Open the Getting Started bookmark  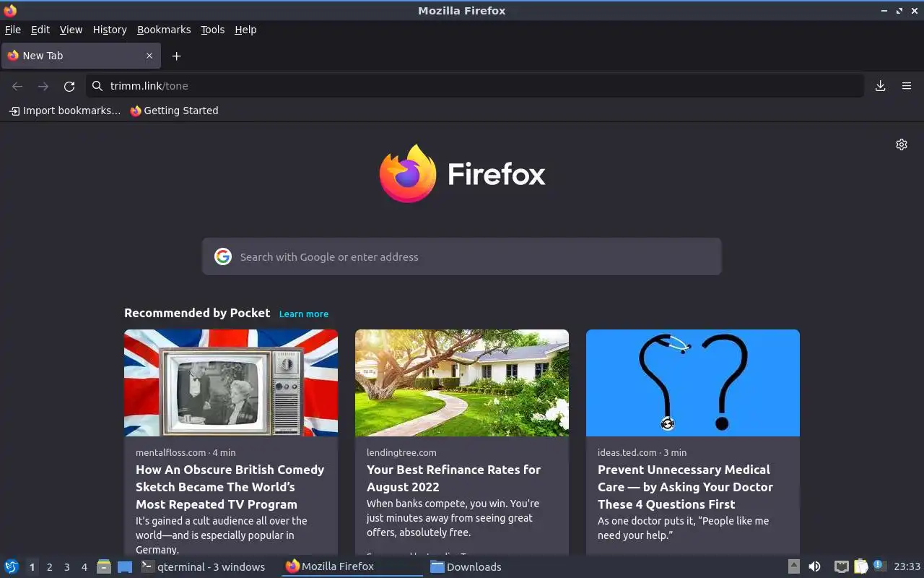pyautogui.click(x=174, y=111)
